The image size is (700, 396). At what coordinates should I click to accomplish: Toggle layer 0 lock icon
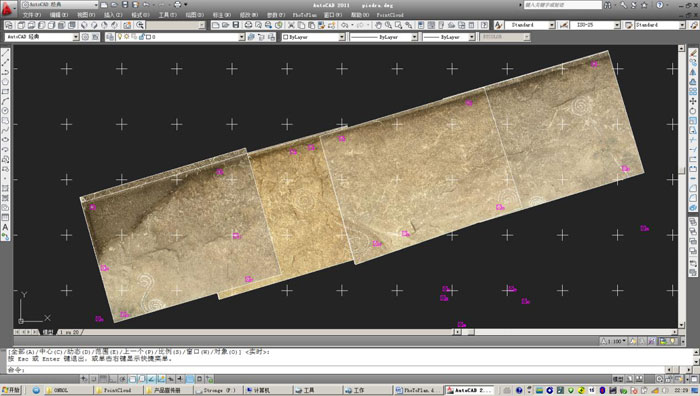pyautogui.click(x=141, y=37)
